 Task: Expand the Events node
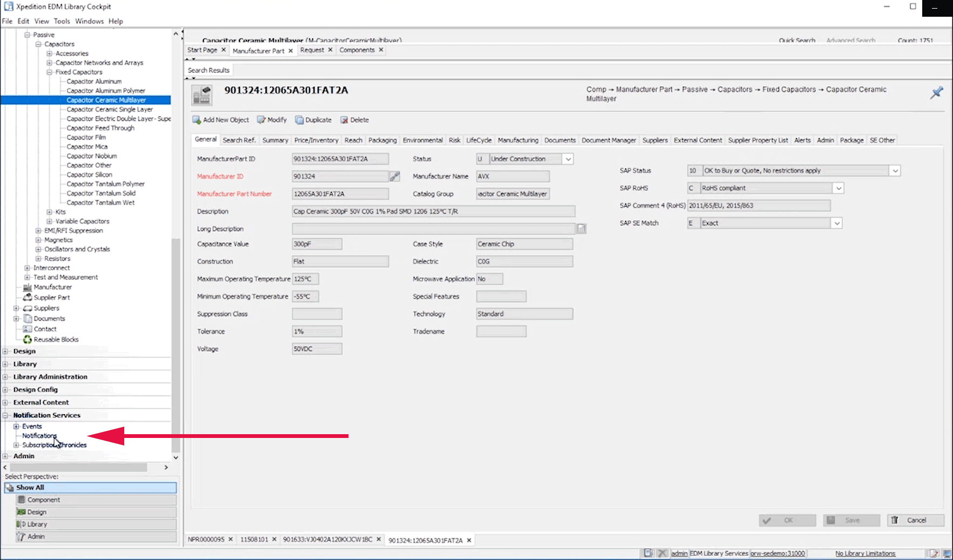point(16,427)
